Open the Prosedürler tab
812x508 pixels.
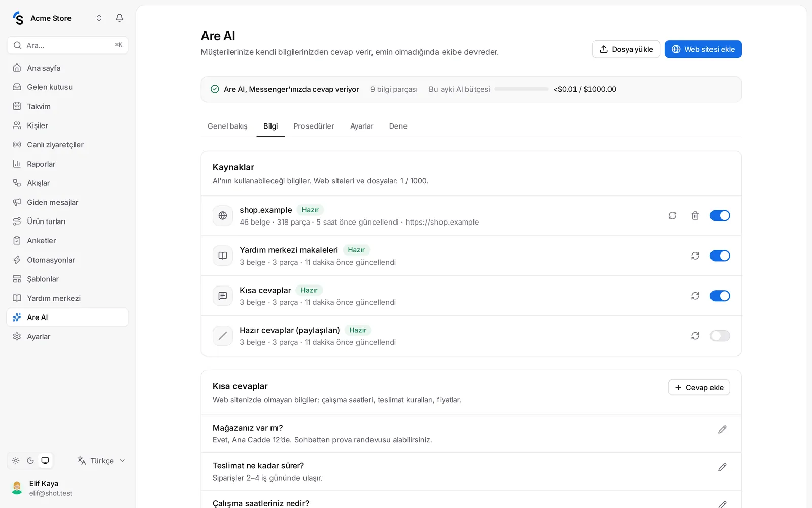(x=314, y=126)
